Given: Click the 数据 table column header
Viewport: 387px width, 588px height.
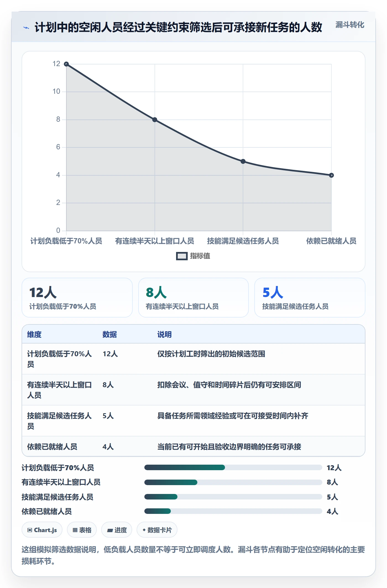Looking at the screenshot, I should coord(110,335).
